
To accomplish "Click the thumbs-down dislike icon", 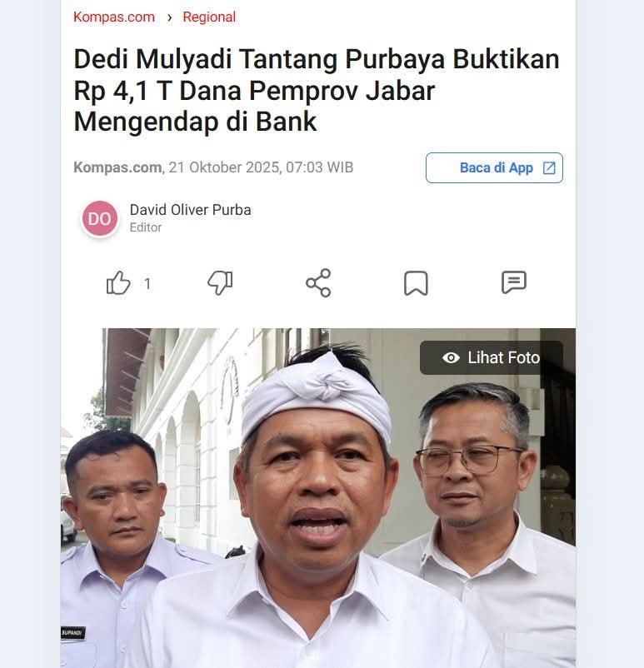I will [x=220, y=283].
